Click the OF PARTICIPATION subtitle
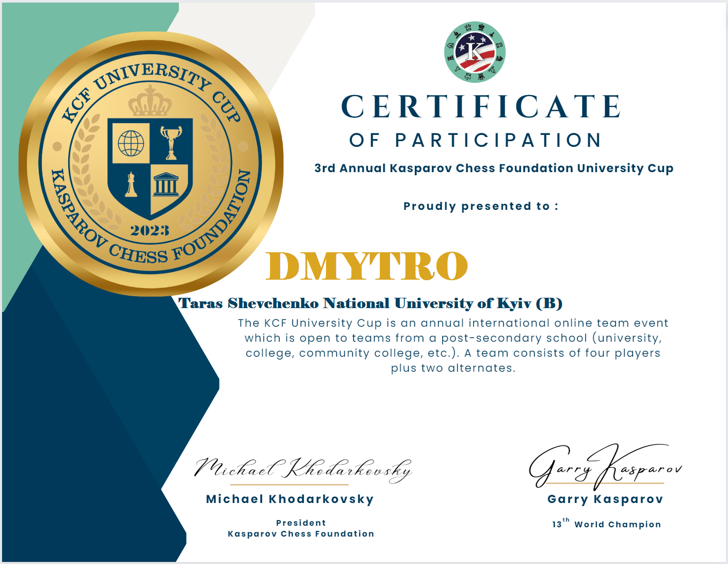Image resolution: width=728 pixels, height=564 pixels. pyautogui.click(x=475, y=140)
